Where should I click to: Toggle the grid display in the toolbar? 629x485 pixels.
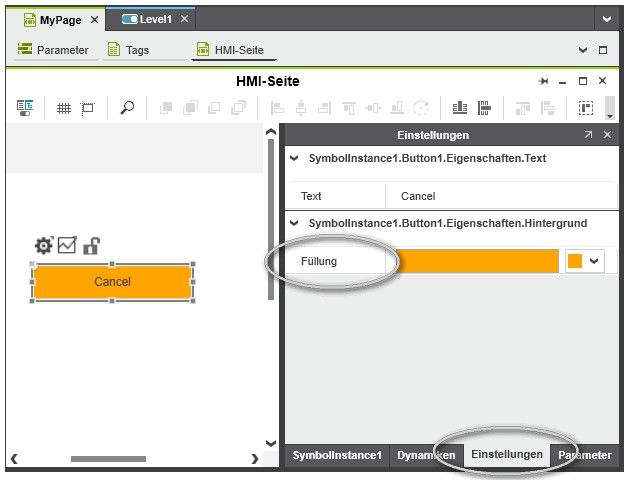coord(63,109)
